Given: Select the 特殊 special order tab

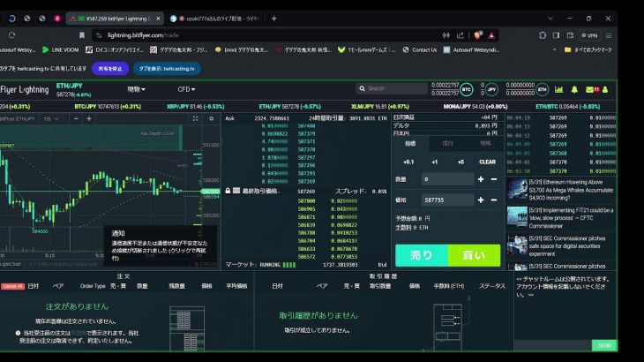Looking at the screenshot, I should 484,142.
